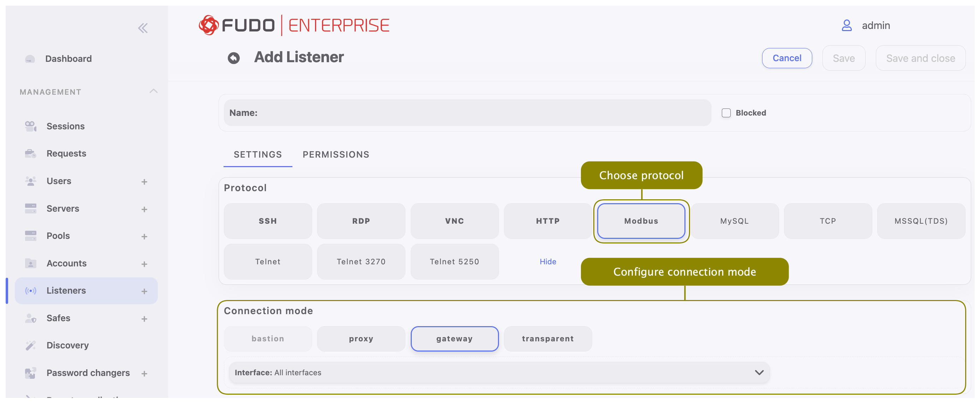Select the gateway connection mode
This screenshot has height=406, width=980.
(454, 339)
